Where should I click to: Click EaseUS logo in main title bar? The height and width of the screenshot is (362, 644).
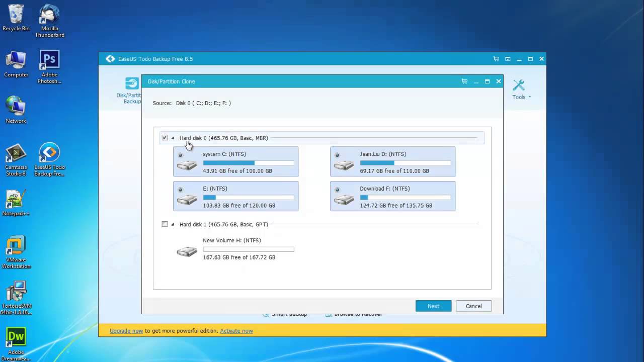point(110,59)
